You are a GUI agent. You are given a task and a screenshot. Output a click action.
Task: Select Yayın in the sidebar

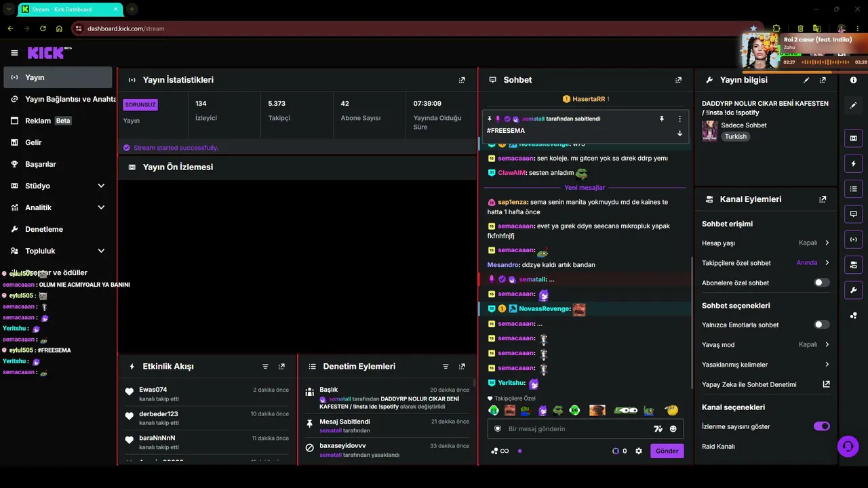(x=58, y=77)
